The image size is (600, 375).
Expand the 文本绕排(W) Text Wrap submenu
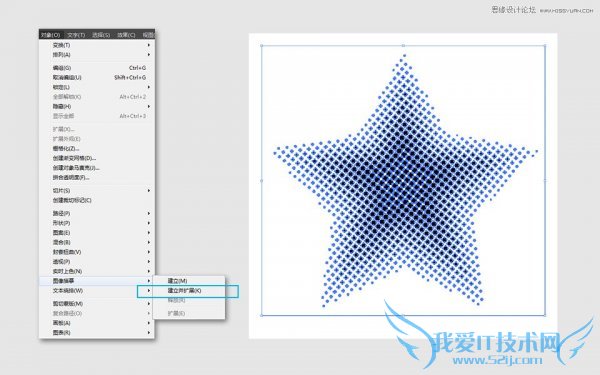pos(97,291)
